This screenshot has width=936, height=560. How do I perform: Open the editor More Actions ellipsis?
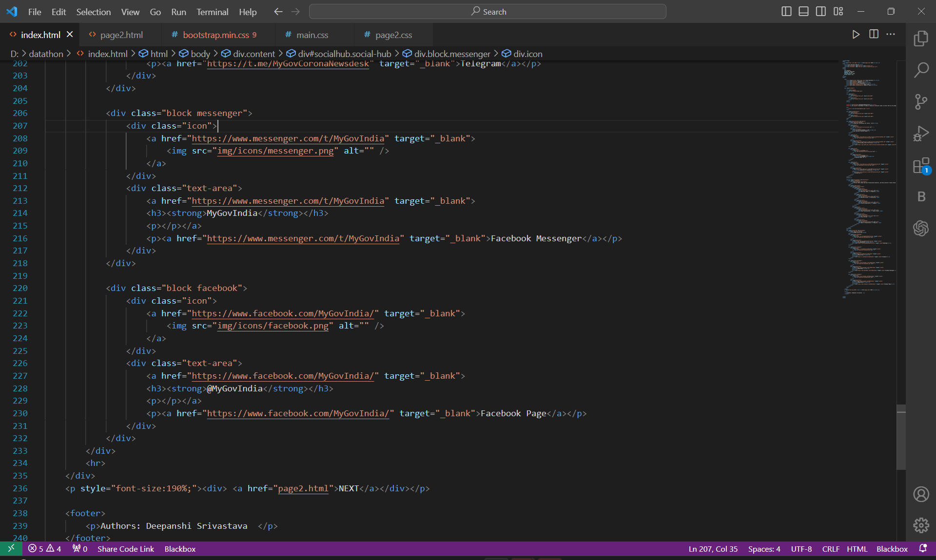point(891,34)
